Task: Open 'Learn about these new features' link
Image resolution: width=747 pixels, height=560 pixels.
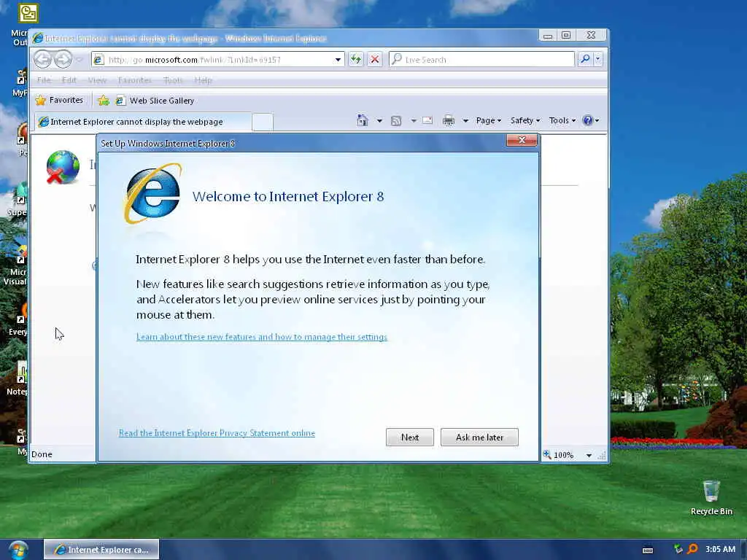Action: [x=262, y=337]
